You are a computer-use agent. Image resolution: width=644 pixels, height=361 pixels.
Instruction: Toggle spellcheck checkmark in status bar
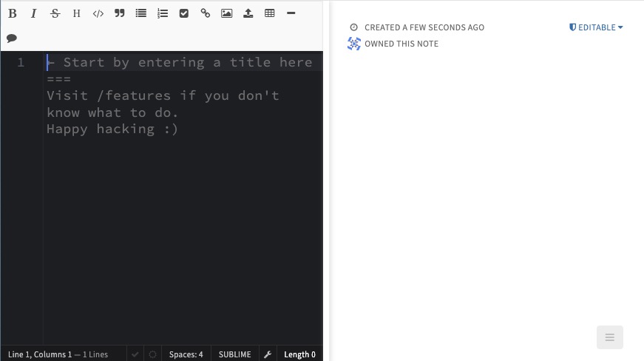(135, 354)
